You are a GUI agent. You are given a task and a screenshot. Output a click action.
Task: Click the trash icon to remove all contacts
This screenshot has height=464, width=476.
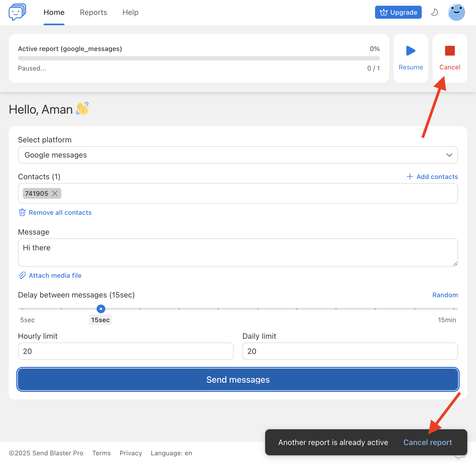[22, 212]
